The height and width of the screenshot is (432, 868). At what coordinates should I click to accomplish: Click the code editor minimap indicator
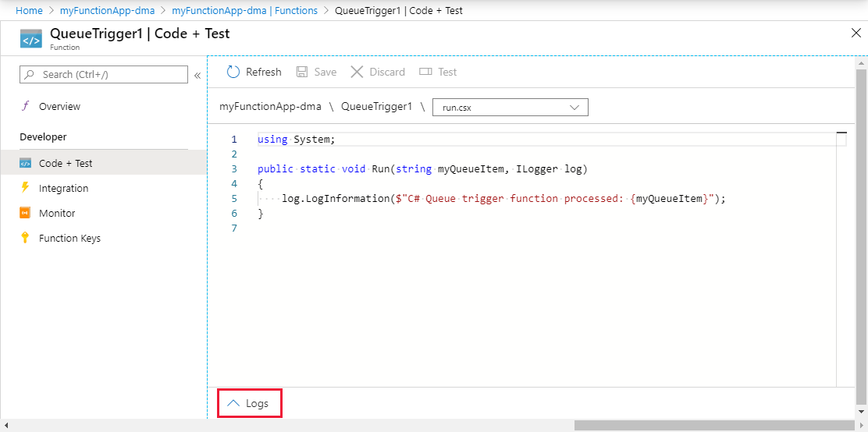842,133
